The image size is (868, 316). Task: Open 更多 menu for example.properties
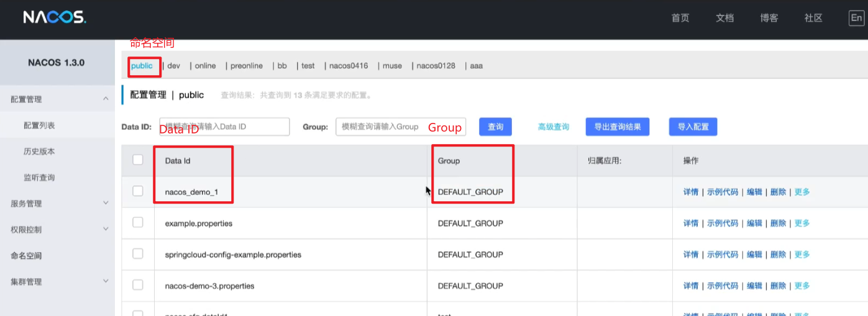point(802,223)
